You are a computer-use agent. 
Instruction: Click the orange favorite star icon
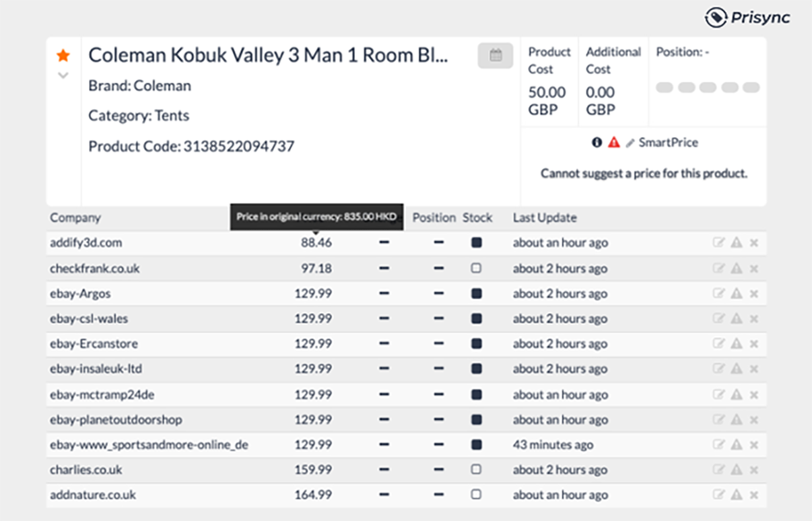click(x=63, y=56)
